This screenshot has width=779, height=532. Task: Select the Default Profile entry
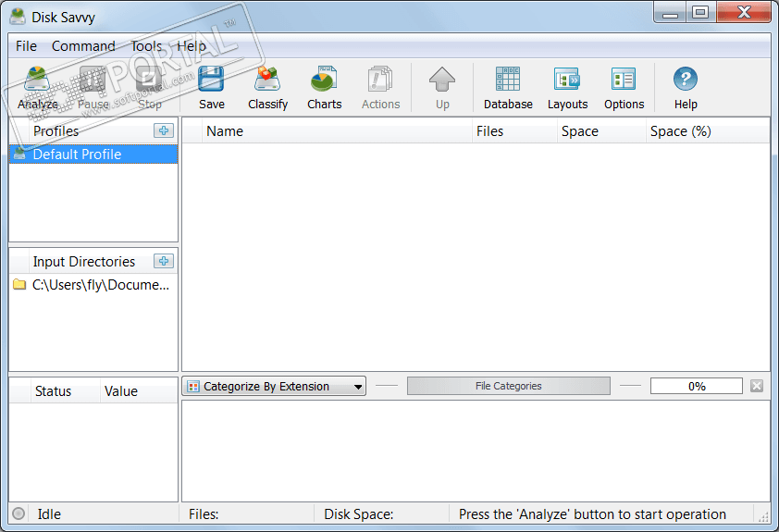tap(93, 154)
